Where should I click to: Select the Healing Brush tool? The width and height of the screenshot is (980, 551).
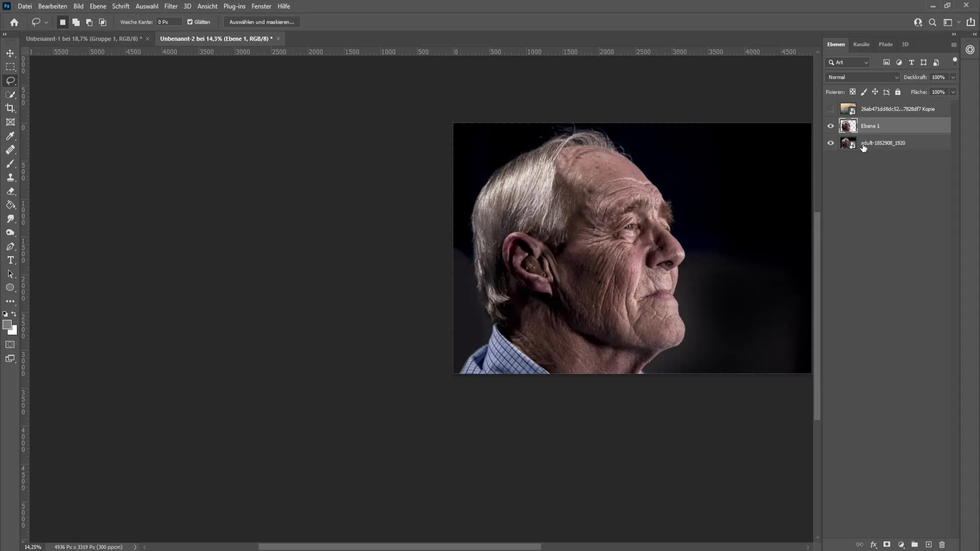pyautogui.click(x=10, y=149)
